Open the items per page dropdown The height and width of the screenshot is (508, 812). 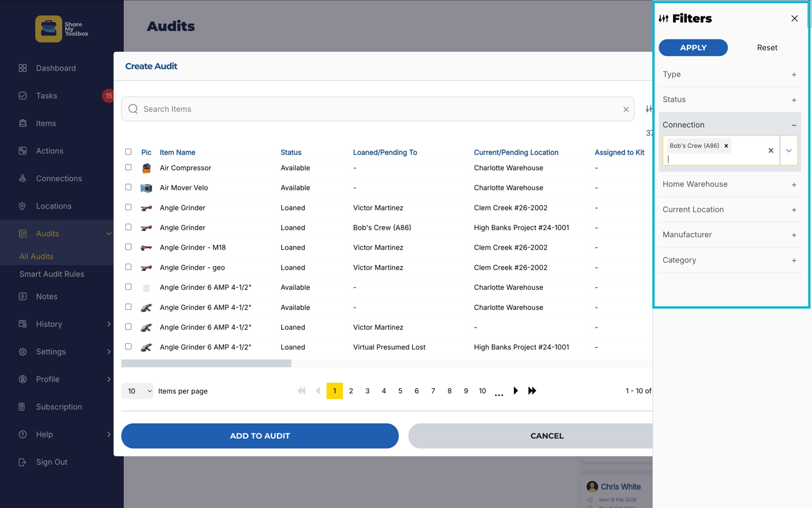tap(138, 391)
